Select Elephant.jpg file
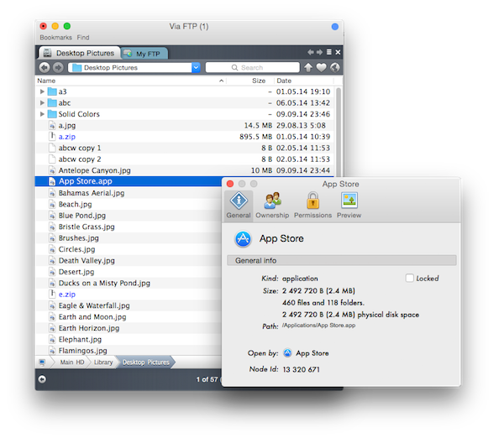The width and height of the screenshot is (504, 438). 80,340
